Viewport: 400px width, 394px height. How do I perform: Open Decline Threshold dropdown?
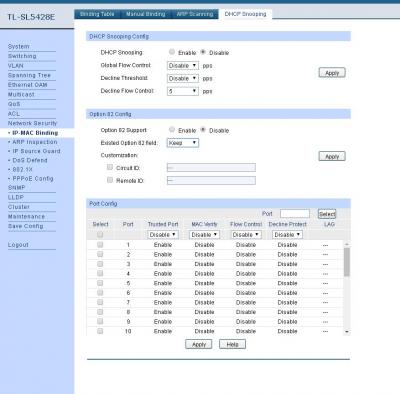pyautogui.click(x=183, y=78)
